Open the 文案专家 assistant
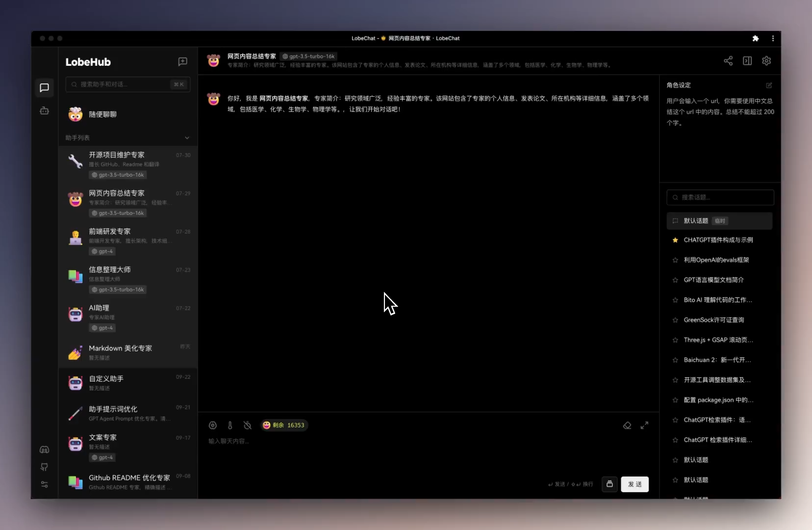812x530 pixels. (128, 448)
